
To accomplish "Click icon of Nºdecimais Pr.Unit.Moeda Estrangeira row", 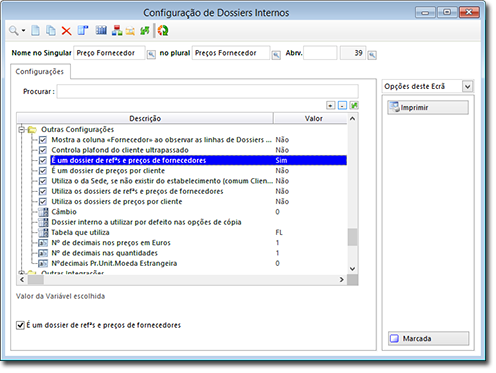I will coord(43,264).
